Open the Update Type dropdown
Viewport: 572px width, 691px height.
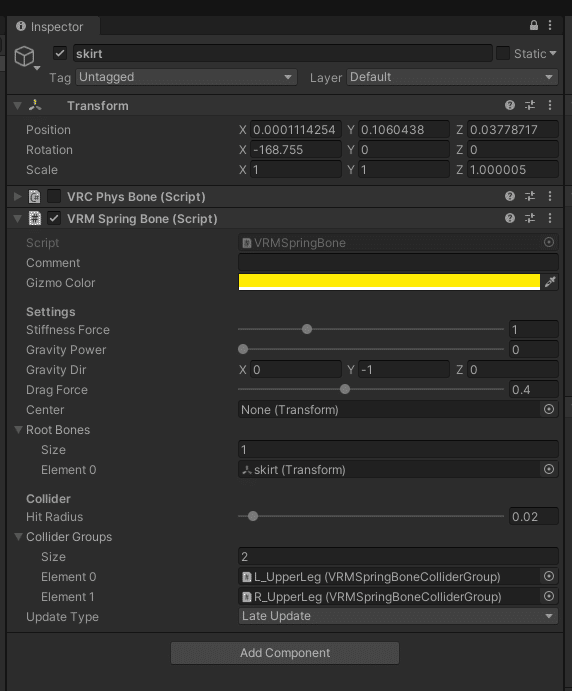point(398,616)
